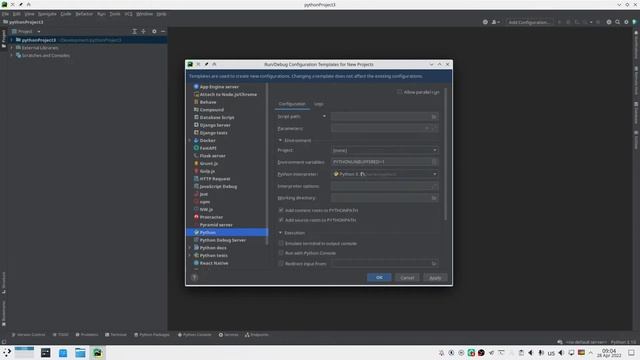The height and width of the screenshot is (360, 640).
Task: Click OK button in dialog
Action: (379, 278)
